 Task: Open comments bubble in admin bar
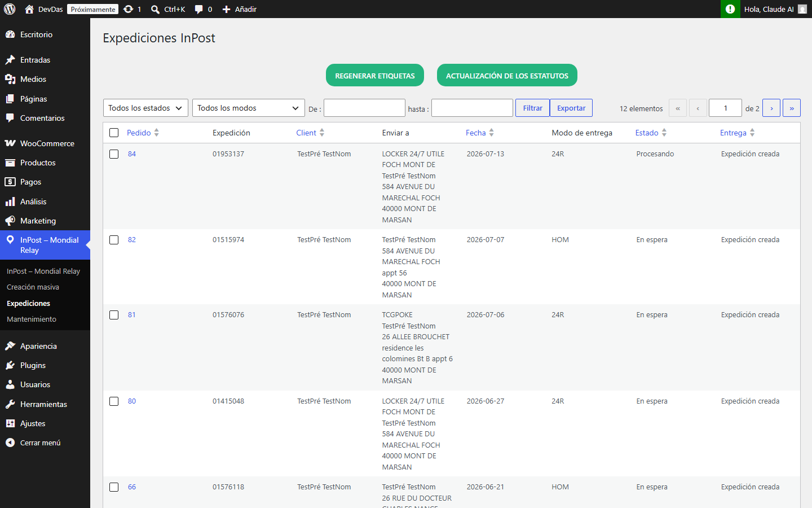[198, 9]
